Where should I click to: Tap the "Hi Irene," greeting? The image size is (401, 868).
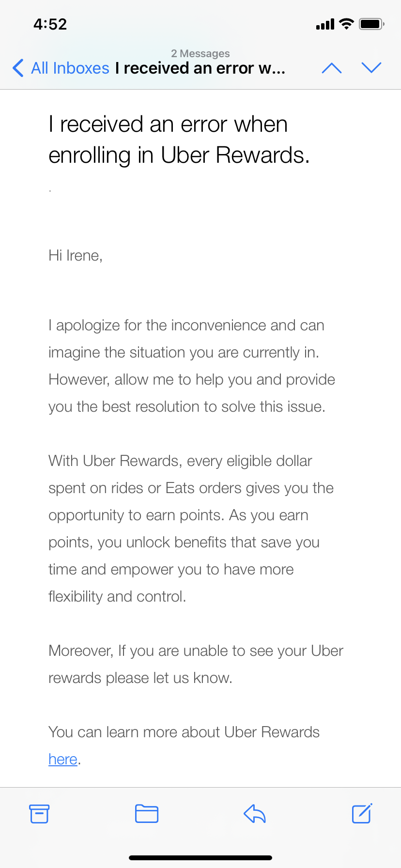click(x=76, y=255)
